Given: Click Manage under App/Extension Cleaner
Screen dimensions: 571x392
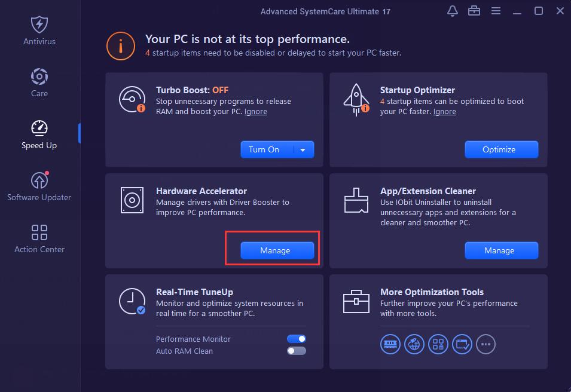Looking at the screenshot, I should point(502,250).
